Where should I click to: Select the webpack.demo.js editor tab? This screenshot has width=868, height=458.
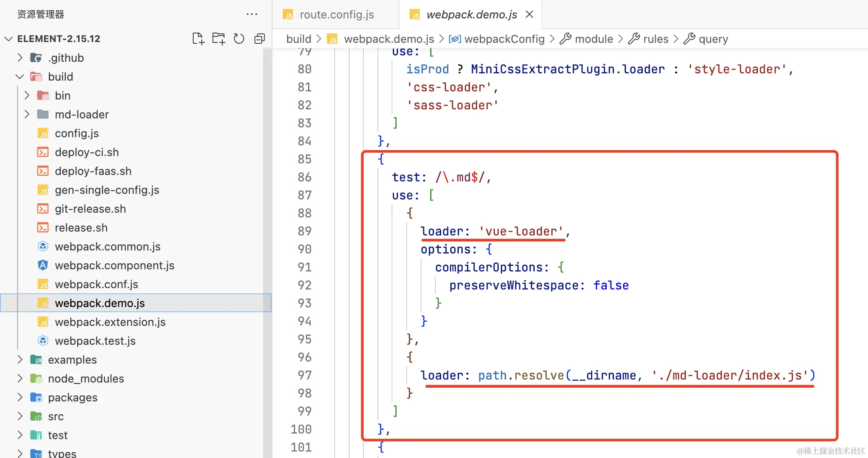[471, 15]
